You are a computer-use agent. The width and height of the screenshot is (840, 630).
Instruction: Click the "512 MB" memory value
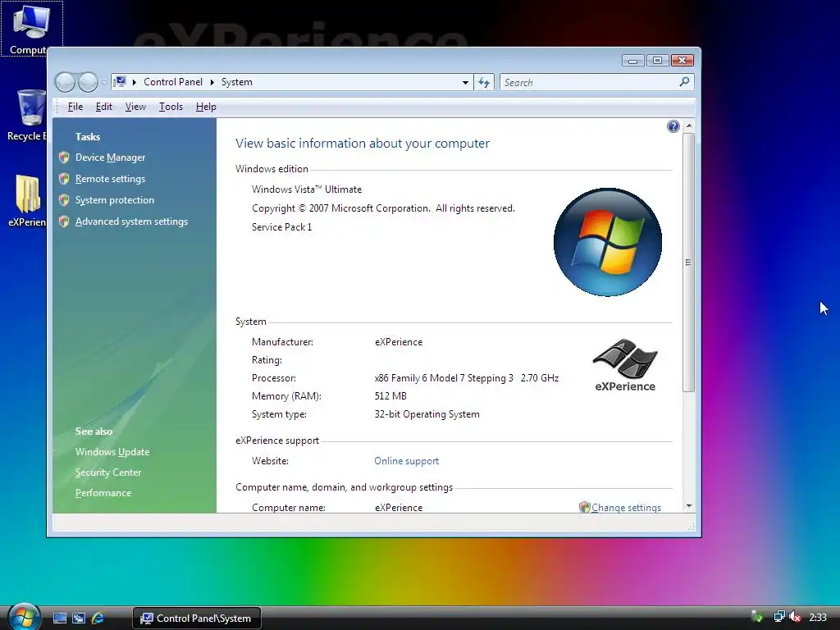390,396
